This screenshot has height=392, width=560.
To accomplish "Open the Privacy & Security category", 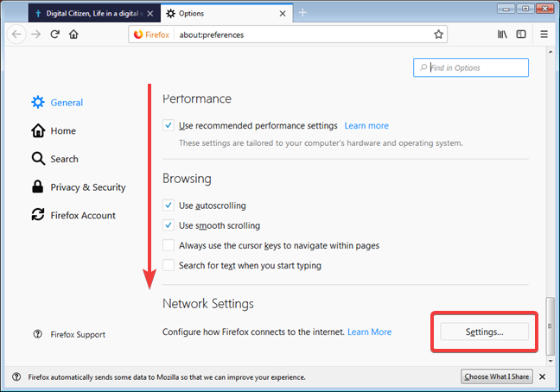I will 79,187.
